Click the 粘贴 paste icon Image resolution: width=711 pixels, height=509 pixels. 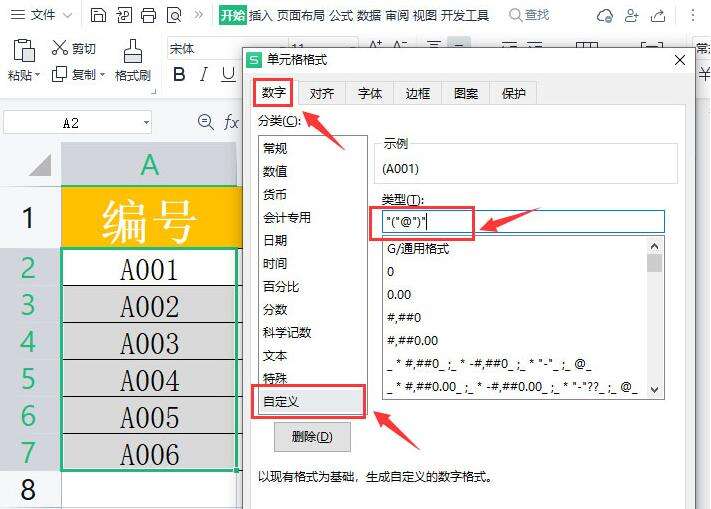24,50
